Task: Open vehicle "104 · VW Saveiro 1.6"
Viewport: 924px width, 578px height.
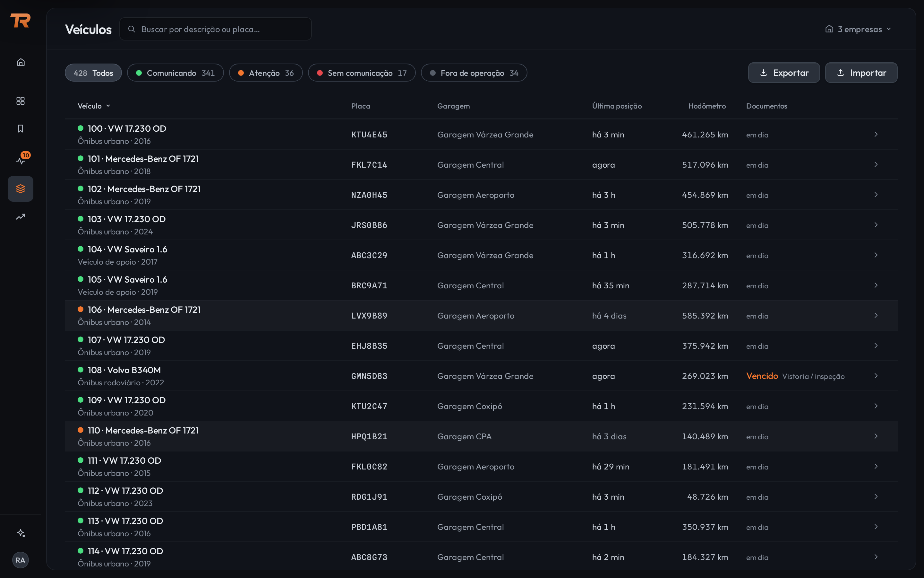Action: [127, 249]
